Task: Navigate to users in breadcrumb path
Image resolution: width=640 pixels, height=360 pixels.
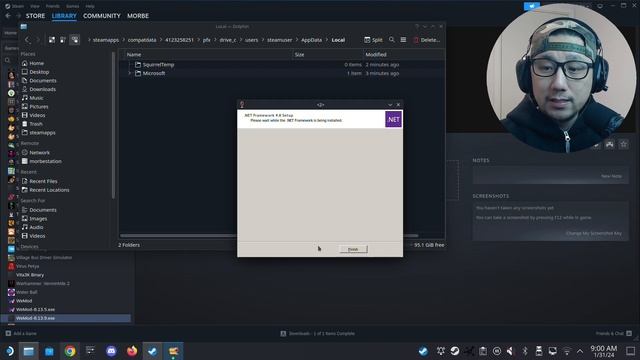Action: point(251,40)
